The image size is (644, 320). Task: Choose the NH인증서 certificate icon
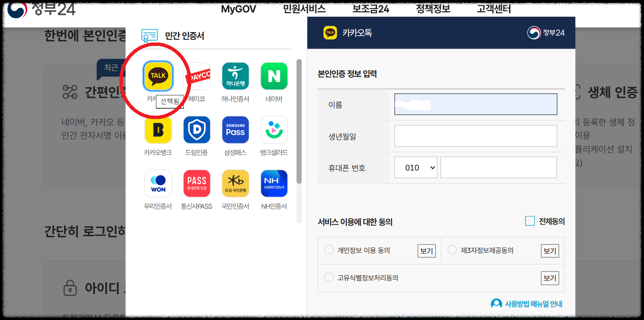[274, 183]
